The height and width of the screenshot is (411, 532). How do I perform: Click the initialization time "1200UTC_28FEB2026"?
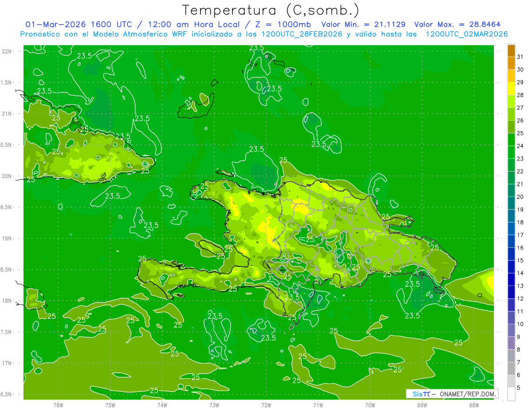(x=301, y=34)
